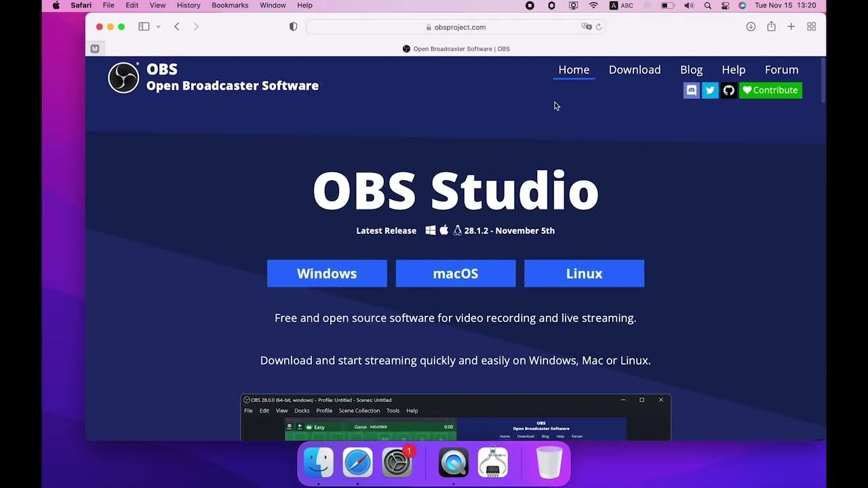Click the OBS logo icon
This screenshot has width=868, height=488.
123,77
